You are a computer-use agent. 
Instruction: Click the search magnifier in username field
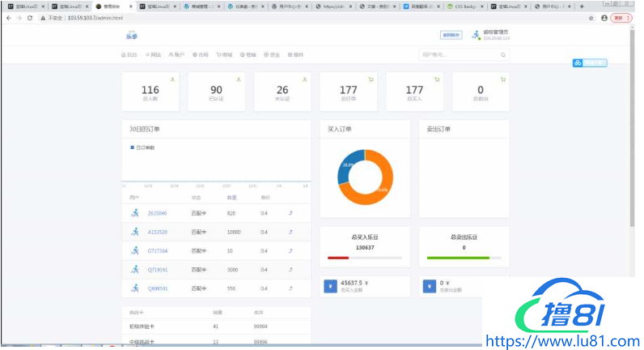pos(503,55)
